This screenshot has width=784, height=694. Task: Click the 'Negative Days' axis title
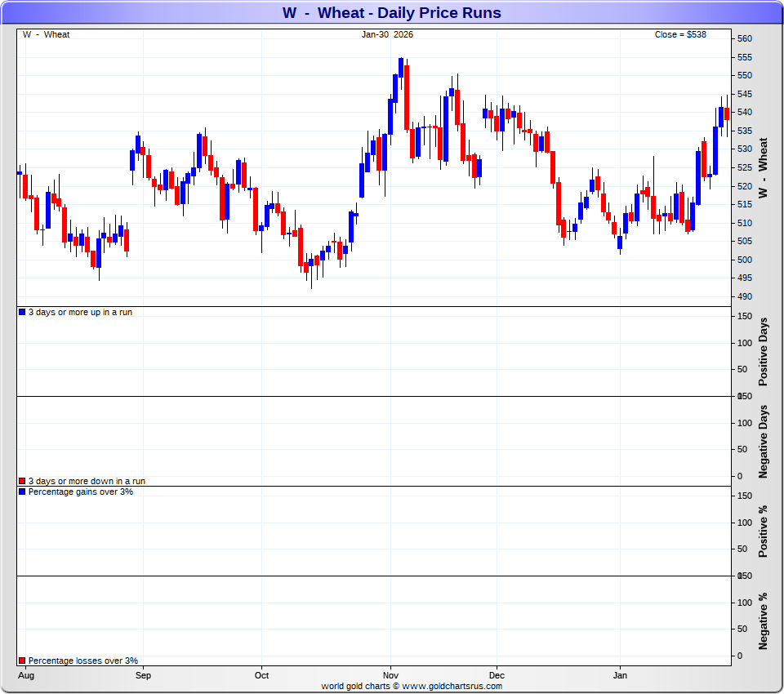(x=764, y=441)
